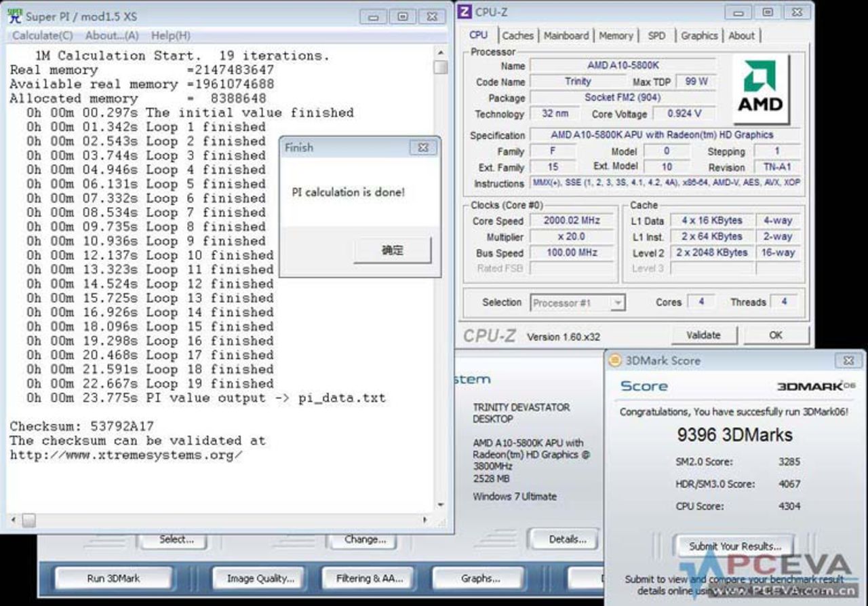Switch to the Graphics tab
The image size is (868, 606).
click(699, 35)
